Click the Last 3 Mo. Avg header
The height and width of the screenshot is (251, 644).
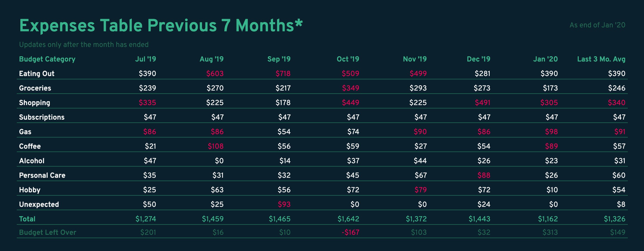click(601, 59)
